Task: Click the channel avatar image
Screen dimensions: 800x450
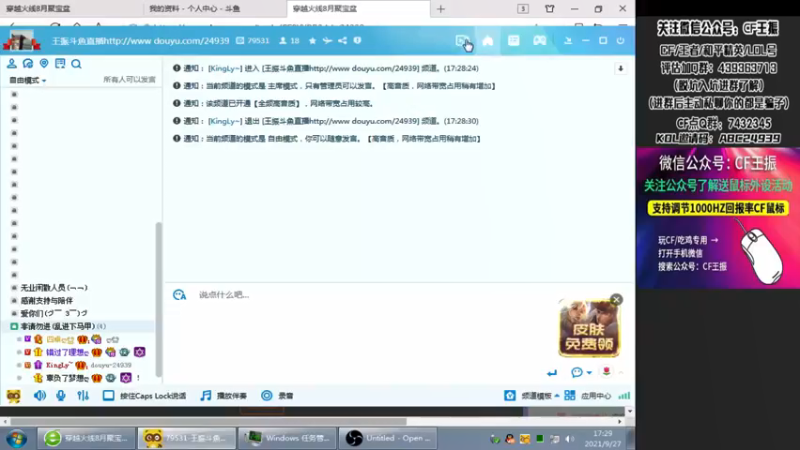Action: [21, 40]
